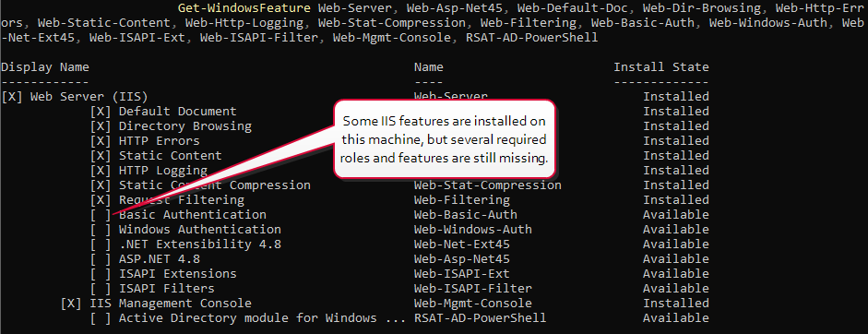Click the RSAT-AD-PowerShell name entry
Viewport: 868px width, 334px height.
pos(480,318)
